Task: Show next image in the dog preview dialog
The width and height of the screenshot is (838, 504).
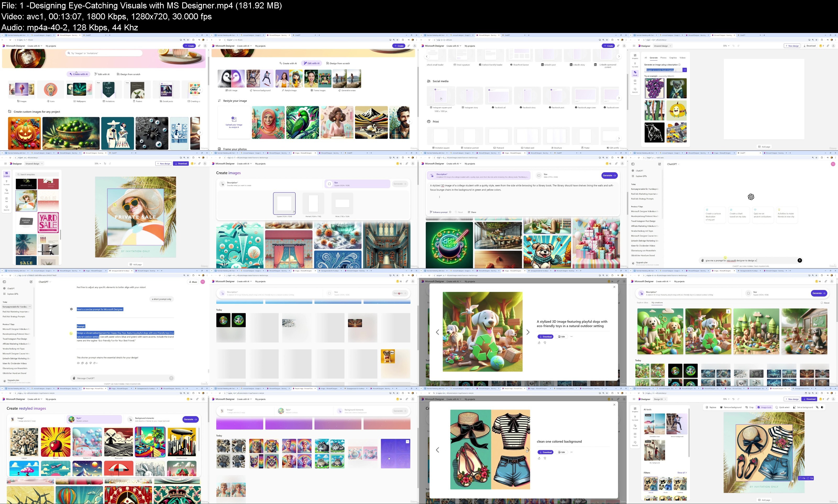Action: click(x=528, y=332)
